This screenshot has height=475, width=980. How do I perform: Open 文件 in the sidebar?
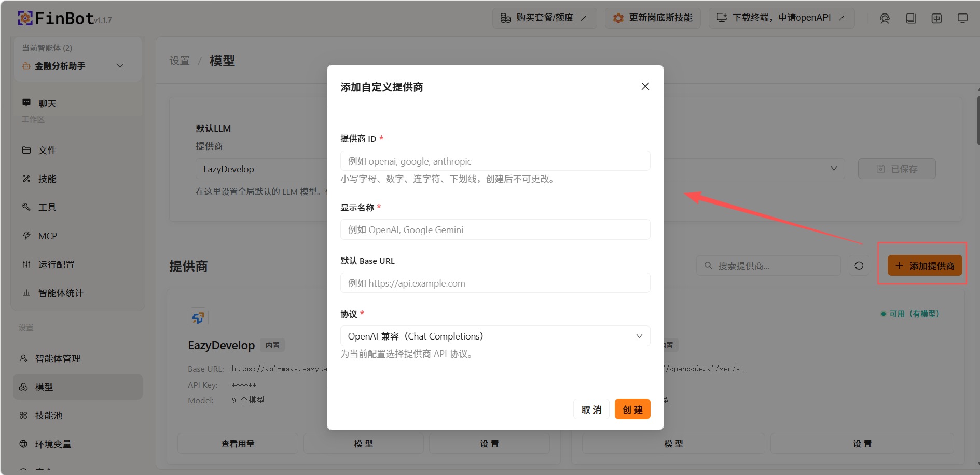coord(77,150)
